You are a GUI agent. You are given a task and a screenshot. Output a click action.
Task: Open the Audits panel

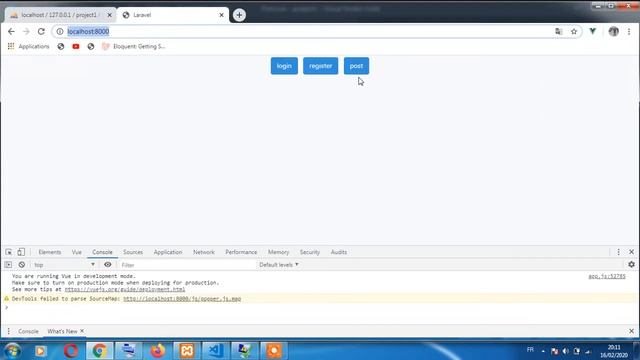(339, 252)
